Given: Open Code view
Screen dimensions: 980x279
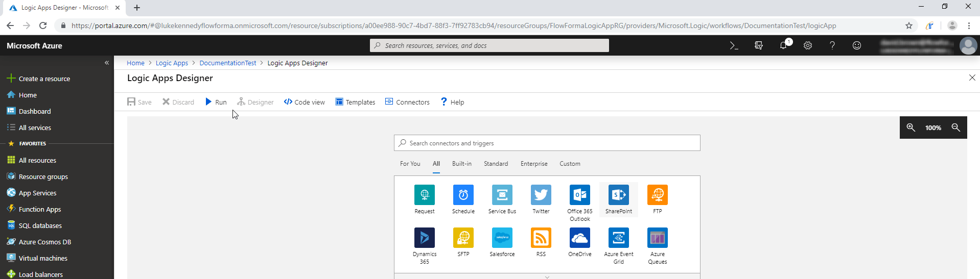Looking at the screenshot, I should click(x=305, y=102).
